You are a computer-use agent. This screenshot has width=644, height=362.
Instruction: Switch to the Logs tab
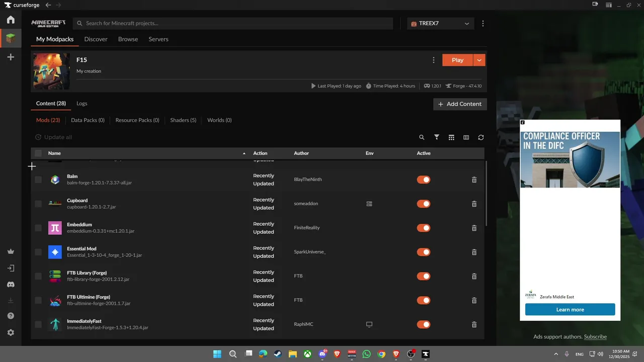(x=82, y=104)
